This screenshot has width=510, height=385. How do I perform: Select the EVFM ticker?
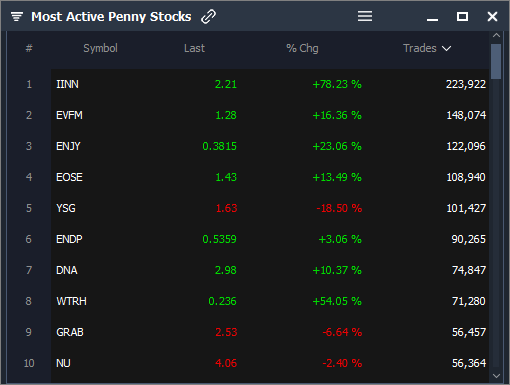point(69,115)
